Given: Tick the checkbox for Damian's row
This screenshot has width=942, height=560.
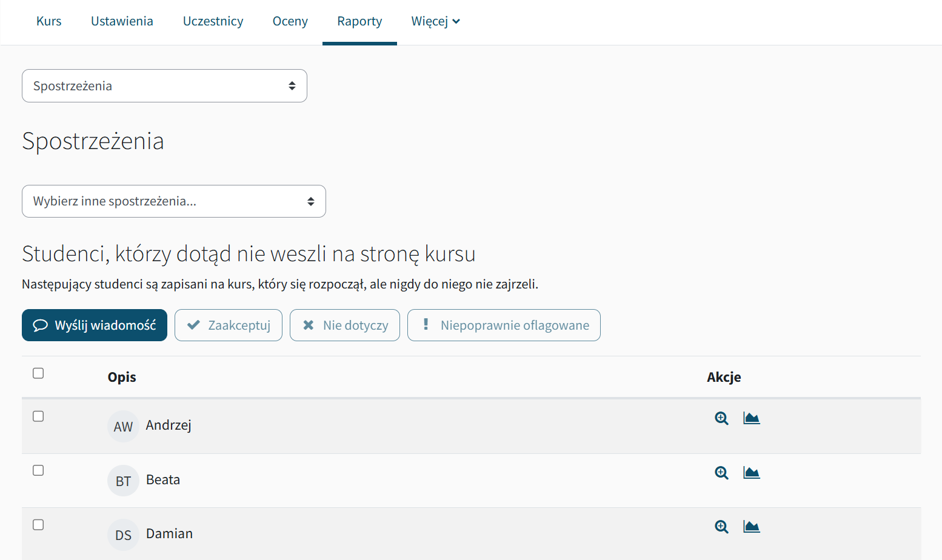Looking at the screenshot, I should click(38, 525).
